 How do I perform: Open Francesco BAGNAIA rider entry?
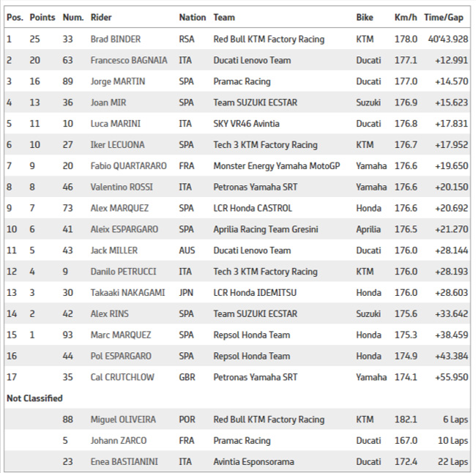pos(129,60)
